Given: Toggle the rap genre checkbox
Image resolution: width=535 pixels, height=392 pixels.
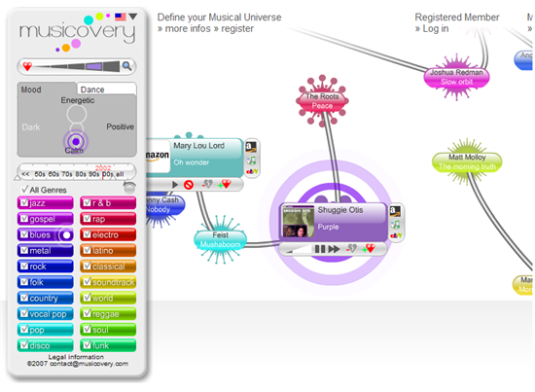Looking at the screenshot, I should click(x=87, y=218).
